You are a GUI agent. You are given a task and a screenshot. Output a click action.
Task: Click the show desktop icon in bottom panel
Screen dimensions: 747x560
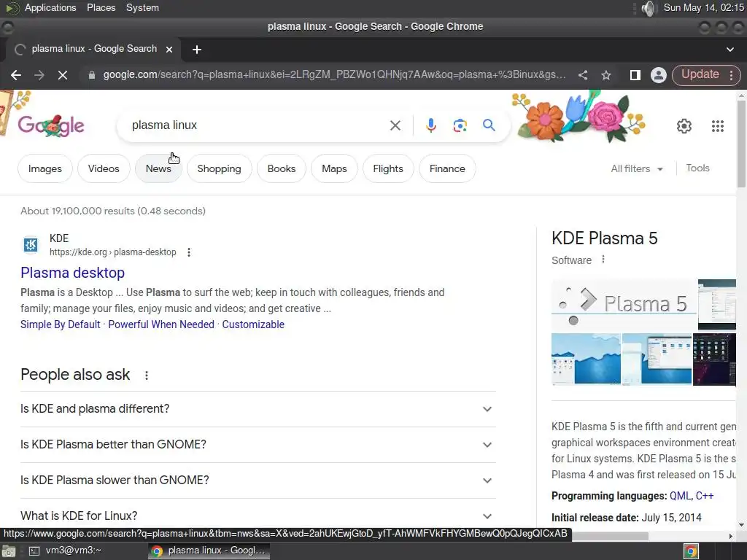9,551
